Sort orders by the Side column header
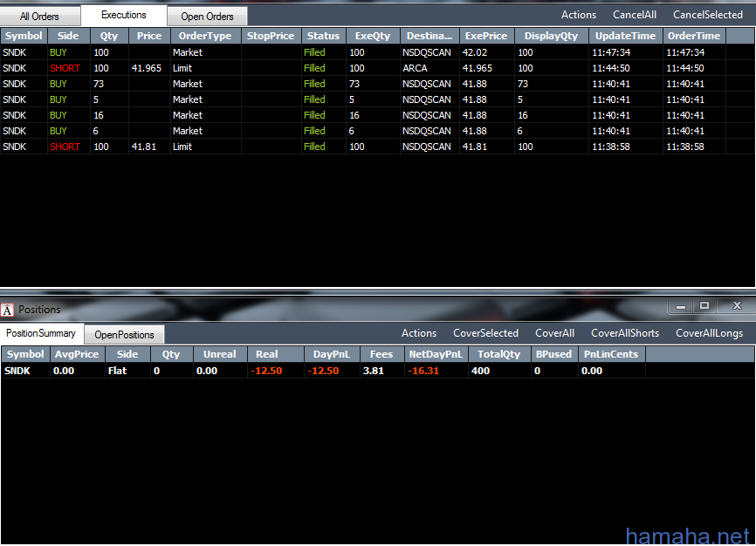 coord(68,36)
